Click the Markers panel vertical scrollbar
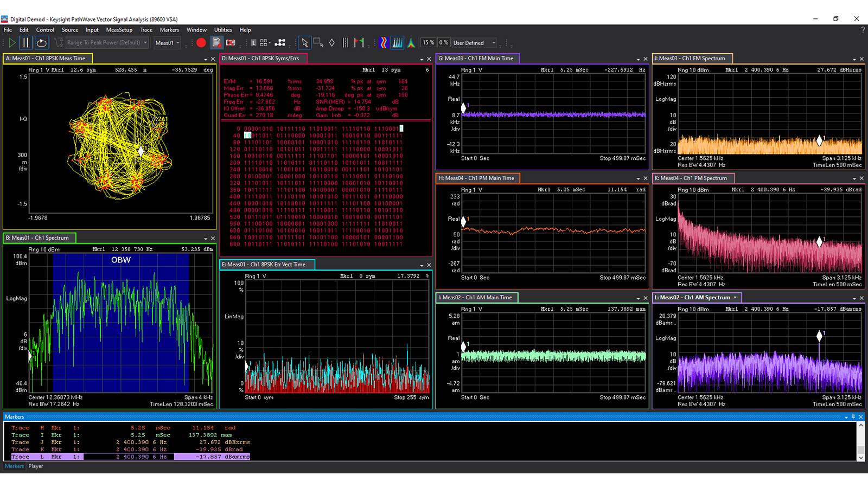The height and width of the screenshot is (488, 868). point(860,441)
